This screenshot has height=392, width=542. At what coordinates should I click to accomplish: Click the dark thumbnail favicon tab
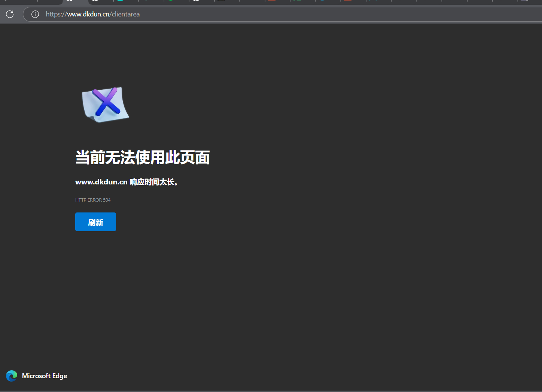[x=221, y=1]
